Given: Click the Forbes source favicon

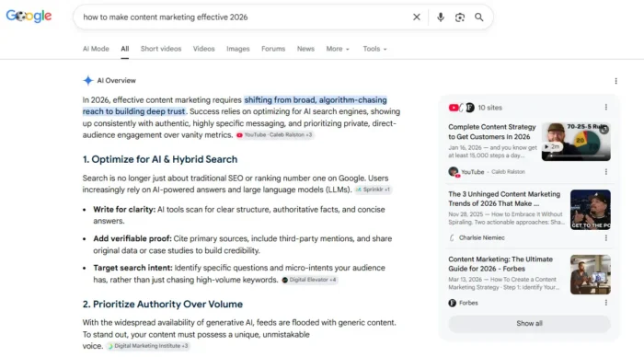Looking at the screenshot, I should point(453,303).
